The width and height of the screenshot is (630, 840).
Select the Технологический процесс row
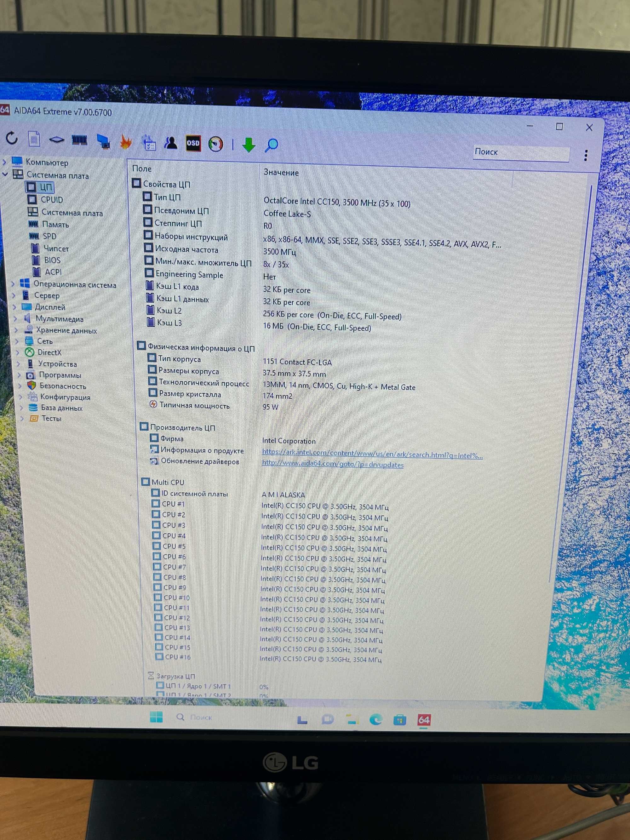pyautogui.click(x=281, y=384)
